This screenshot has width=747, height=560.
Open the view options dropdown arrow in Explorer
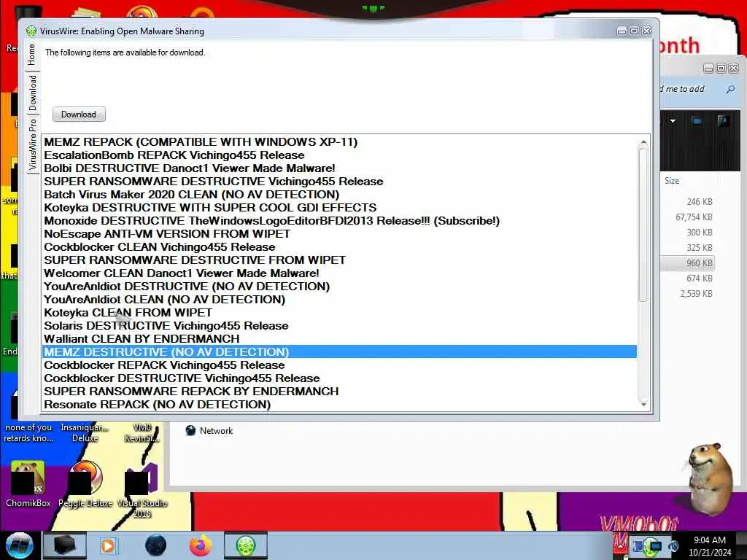pos(673,121)
